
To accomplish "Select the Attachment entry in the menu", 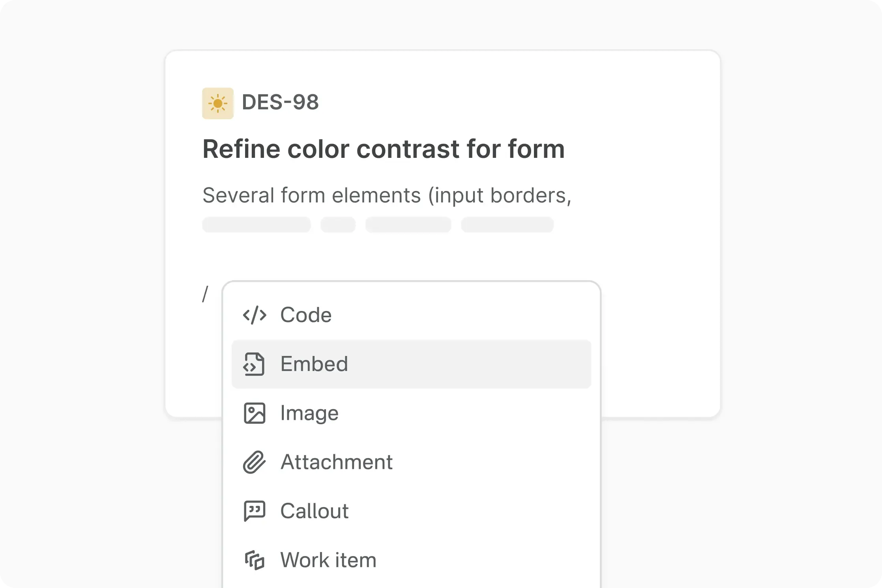I will (336, 462).
